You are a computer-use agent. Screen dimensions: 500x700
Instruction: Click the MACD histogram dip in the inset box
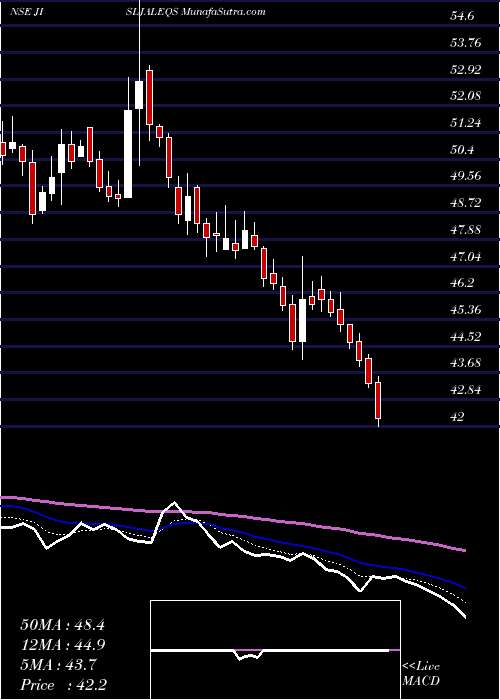point(248,655)
